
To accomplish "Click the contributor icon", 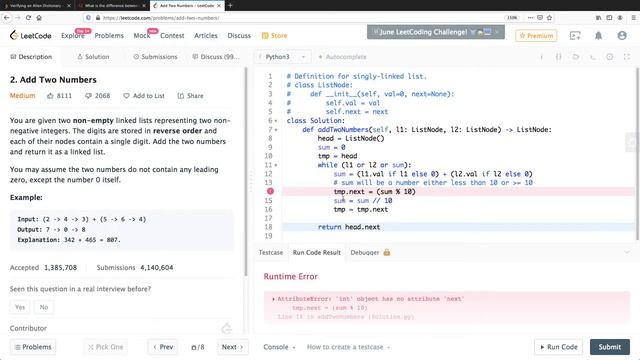I will [x=227, y=328].
